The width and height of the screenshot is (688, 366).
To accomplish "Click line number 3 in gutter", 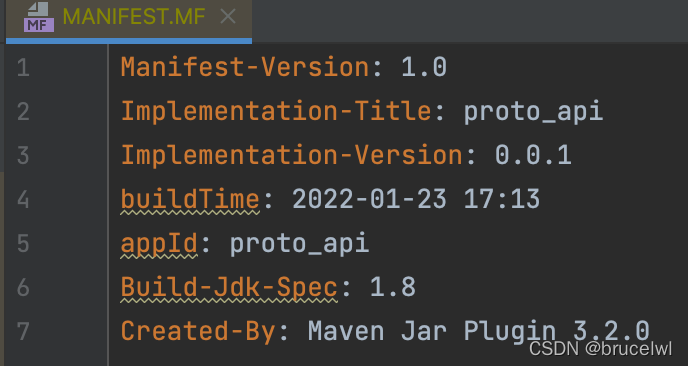I will (x=23, y=156).
